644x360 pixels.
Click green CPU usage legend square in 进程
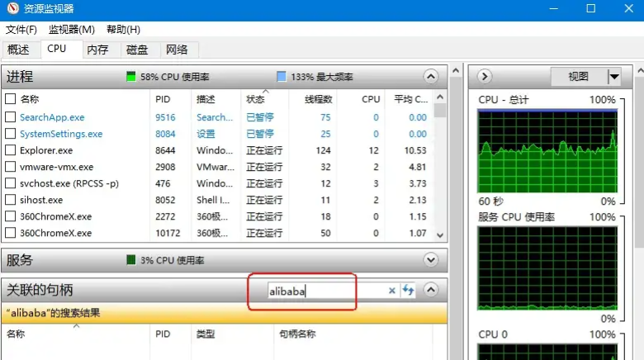130,77
